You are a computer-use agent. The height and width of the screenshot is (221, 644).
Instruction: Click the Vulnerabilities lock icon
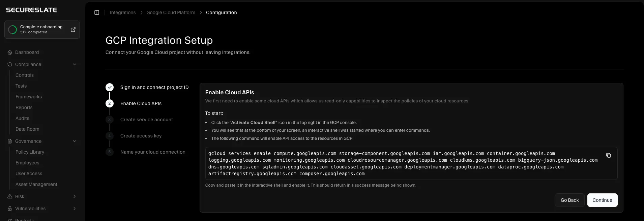(10, 209)
